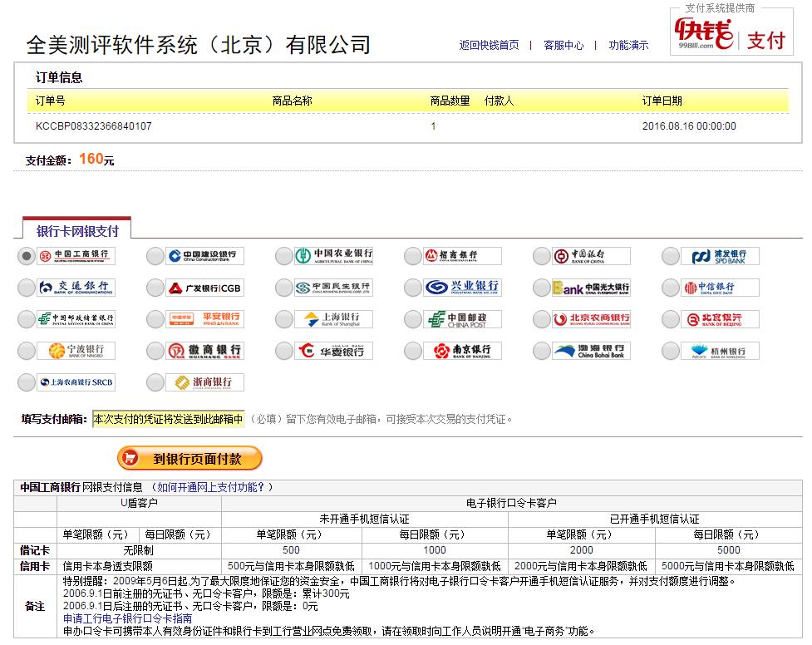The image size is (812, 645).
Task: Click the Bank of Ningbo logo
Action: pos(76,351)
